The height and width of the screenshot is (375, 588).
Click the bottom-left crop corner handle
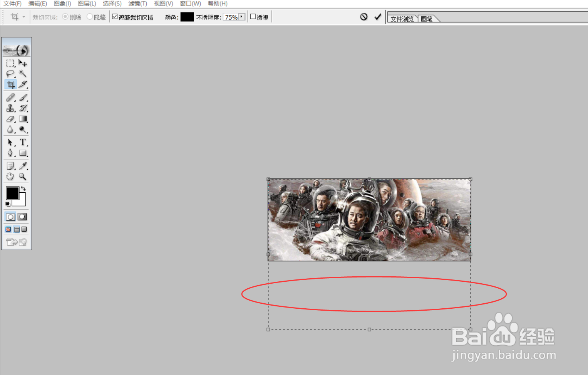click(x=268, y=330)
